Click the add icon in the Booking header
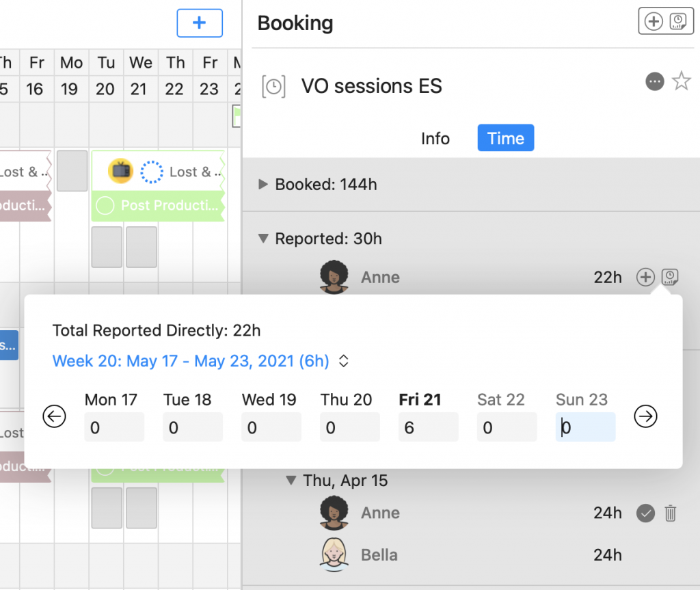Viewport: 700px width, 590px height. point(654,21)
